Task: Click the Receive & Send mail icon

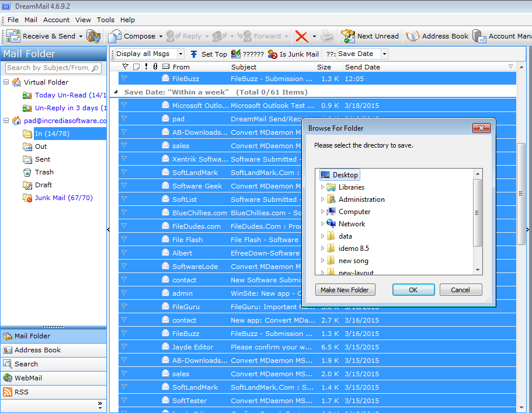Action: coord(13,36)
